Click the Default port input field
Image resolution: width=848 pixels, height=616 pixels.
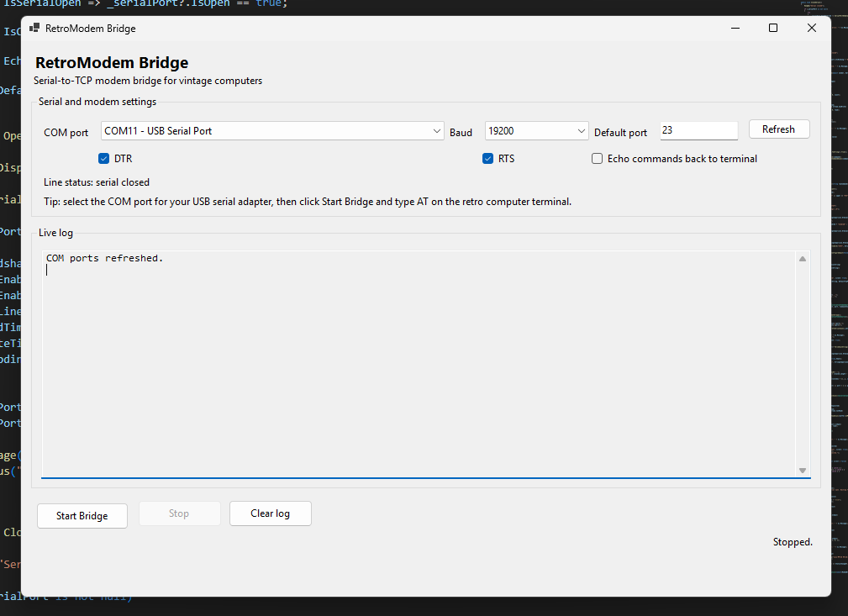point(698,130)
